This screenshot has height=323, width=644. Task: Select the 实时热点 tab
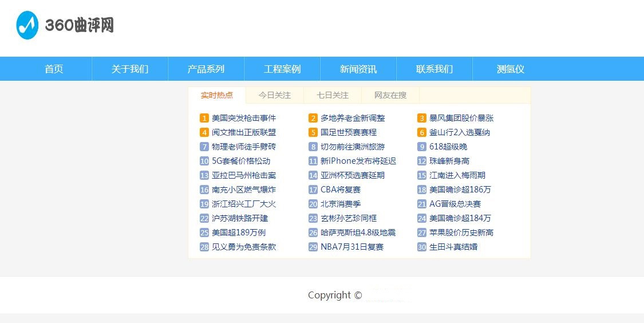(x=217, y=95)
